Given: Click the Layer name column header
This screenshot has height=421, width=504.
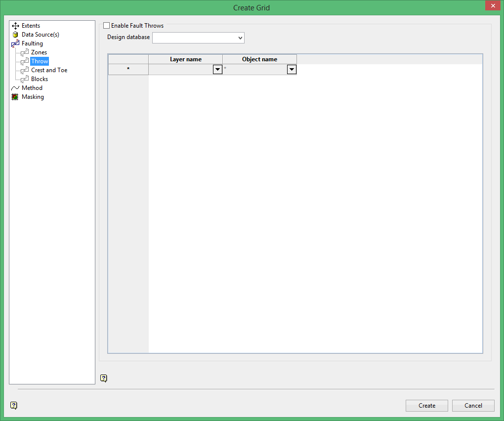Looking at the screenshot, I should point(185,59).
